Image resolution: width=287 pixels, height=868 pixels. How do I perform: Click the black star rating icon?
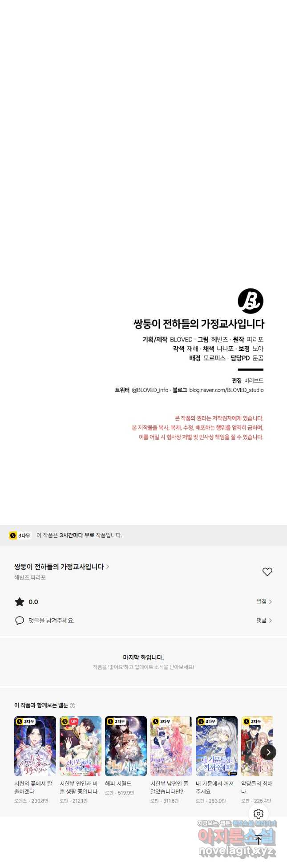tap(20, 602)
